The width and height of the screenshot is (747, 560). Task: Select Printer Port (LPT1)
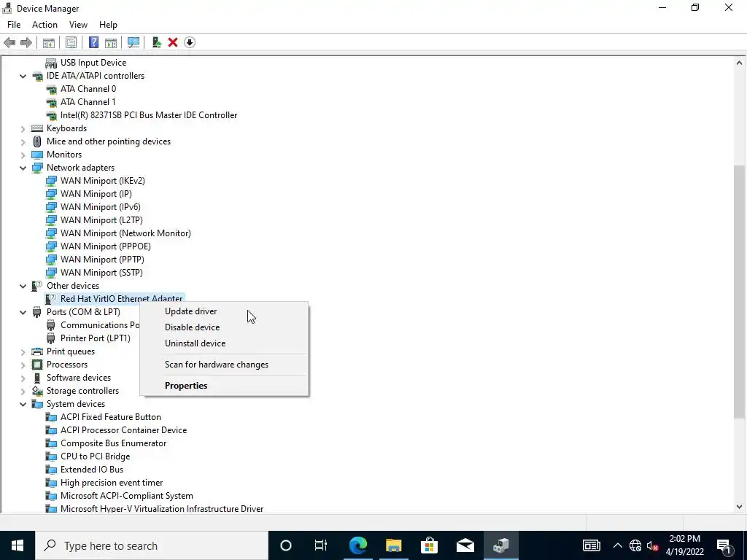96,338
